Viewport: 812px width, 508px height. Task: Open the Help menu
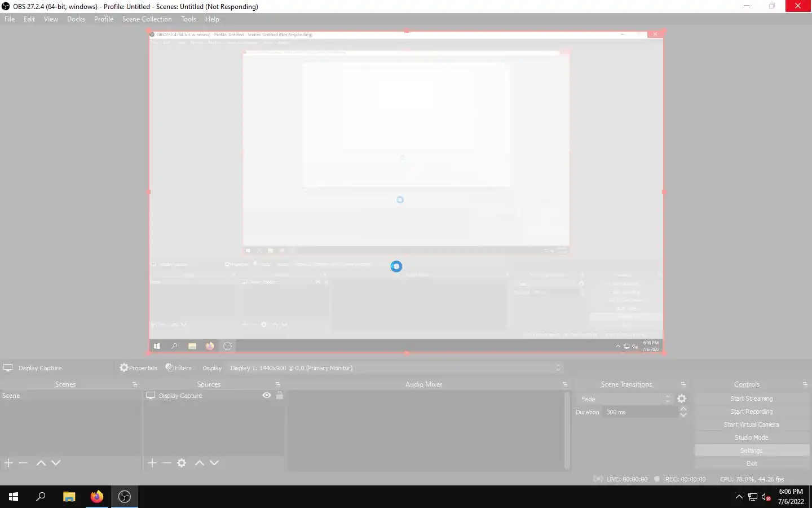212,19
